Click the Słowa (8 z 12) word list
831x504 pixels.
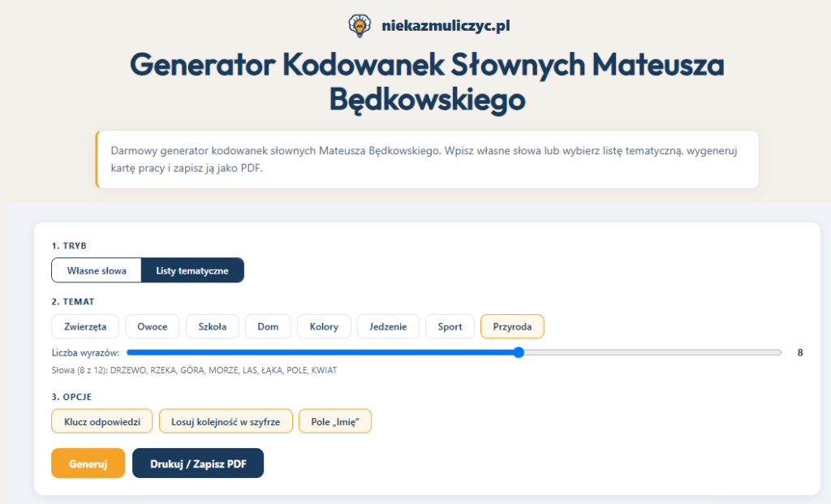tap(195, 370)
